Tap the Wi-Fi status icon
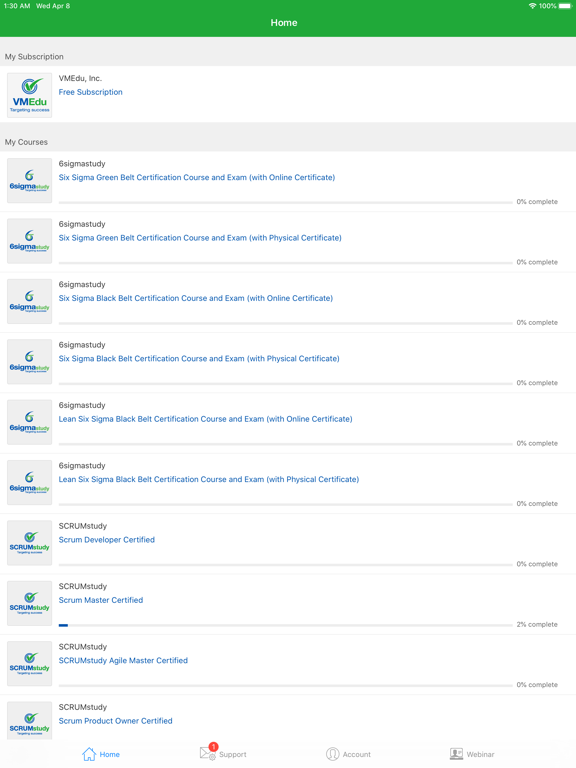 pos(532,6)
